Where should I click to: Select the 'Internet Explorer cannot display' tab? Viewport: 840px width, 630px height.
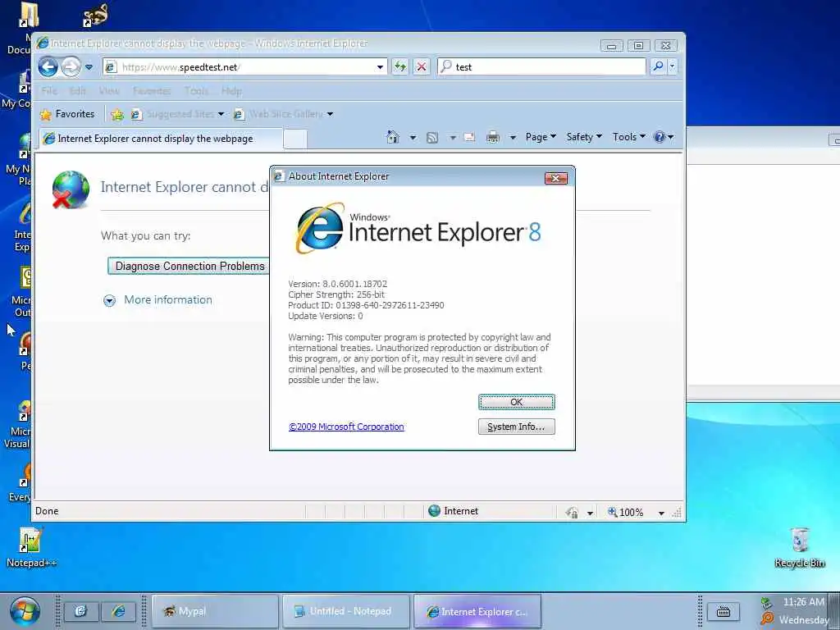160,139
